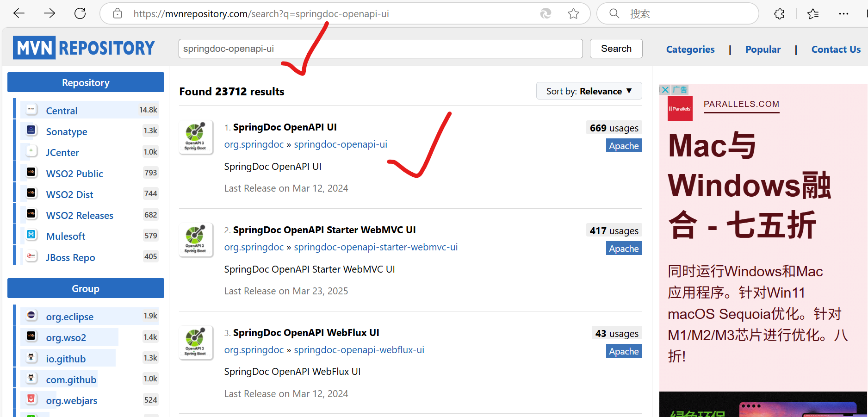Open the browser favorites list
The image size is (868, 417).
(x=813, y=13)
